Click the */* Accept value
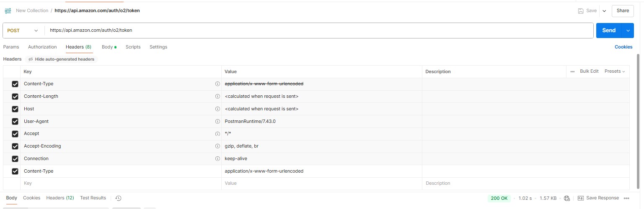The image size is (644, 209). pyautogui.click(x=228, y=134)
